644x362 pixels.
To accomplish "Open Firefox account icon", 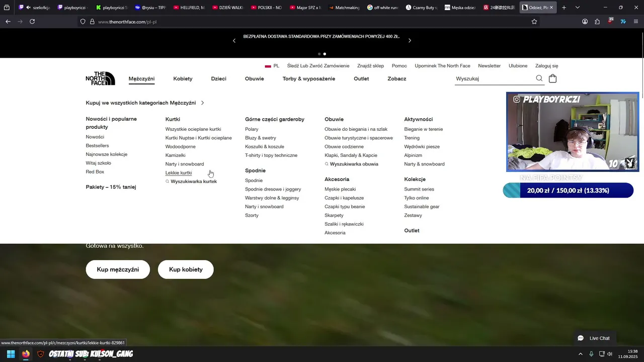I will (585, 22).
